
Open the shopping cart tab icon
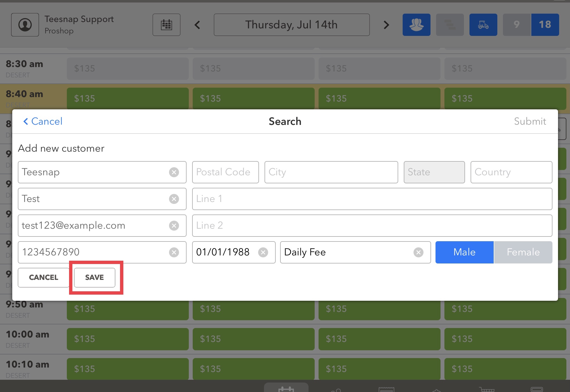486,389
